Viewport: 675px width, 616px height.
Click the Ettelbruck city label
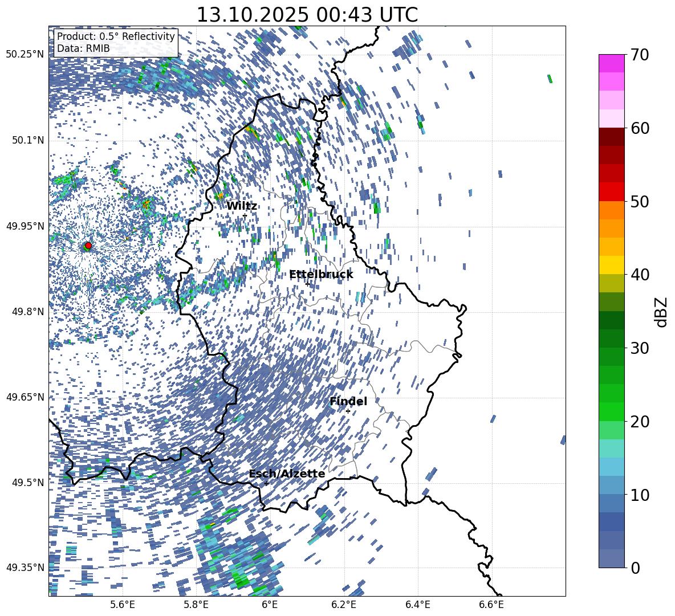click(x=321, y=275)
